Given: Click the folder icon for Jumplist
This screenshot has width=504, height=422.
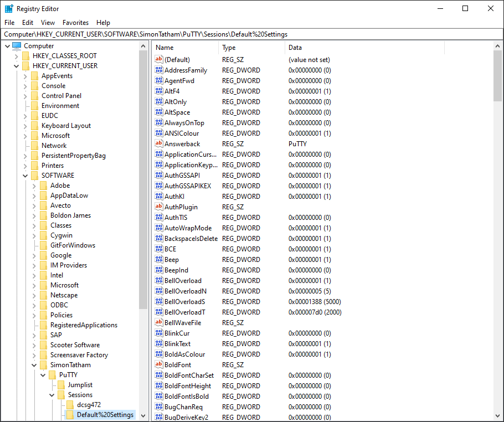Looking at the screenshot, I should point(61,385).
